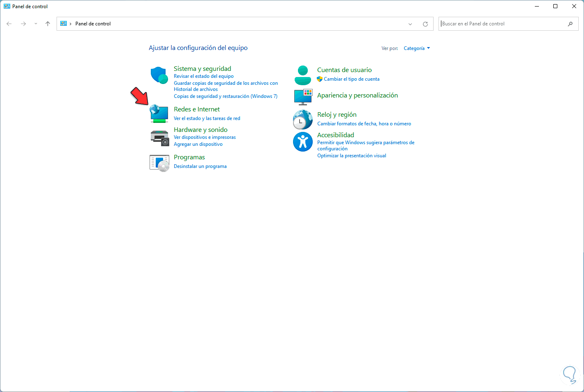Click Revisar el estado del equipo
This screenshot has height=392, width=584.
(204, 76)
